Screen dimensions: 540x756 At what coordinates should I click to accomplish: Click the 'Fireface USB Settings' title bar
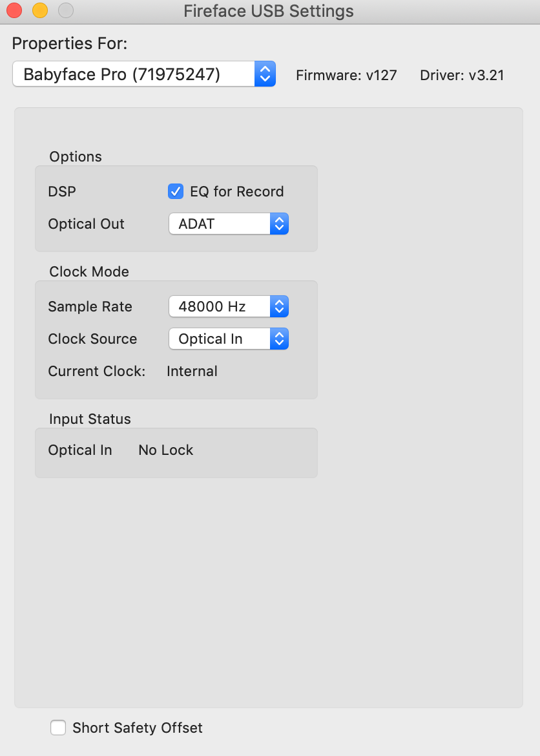pos(269,10)
